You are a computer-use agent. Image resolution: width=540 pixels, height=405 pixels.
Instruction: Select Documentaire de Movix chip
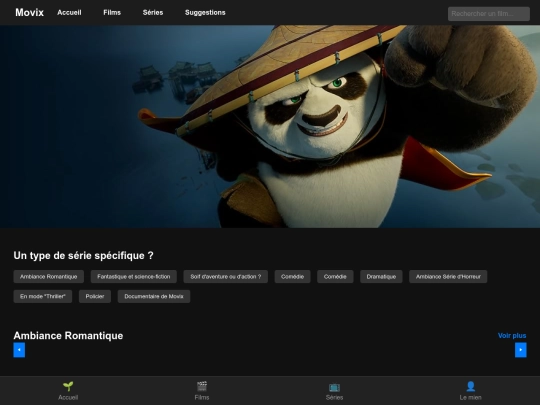tap(154, 297)
